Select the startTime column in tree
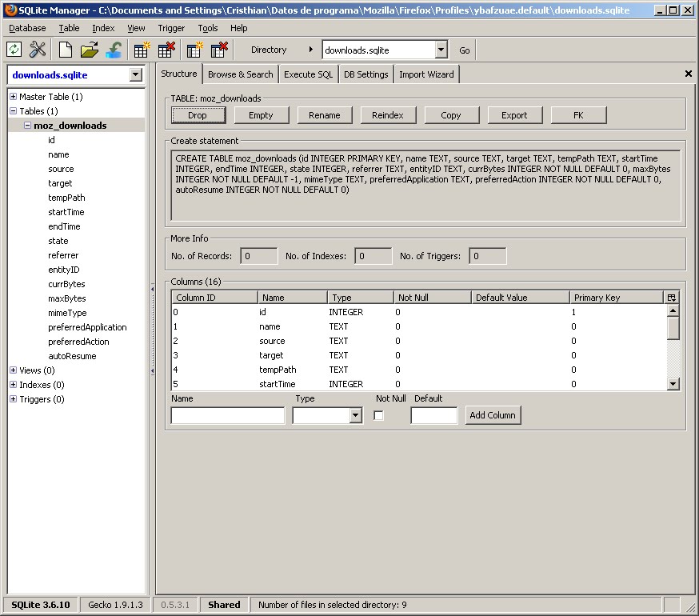 (x=66, y=212)
